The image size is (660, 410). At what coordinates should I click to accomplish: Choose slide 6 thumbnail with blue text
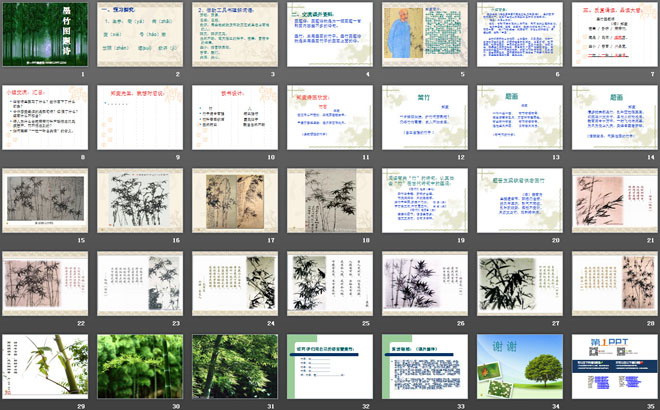pyautogui.click(x=520, y=34)
